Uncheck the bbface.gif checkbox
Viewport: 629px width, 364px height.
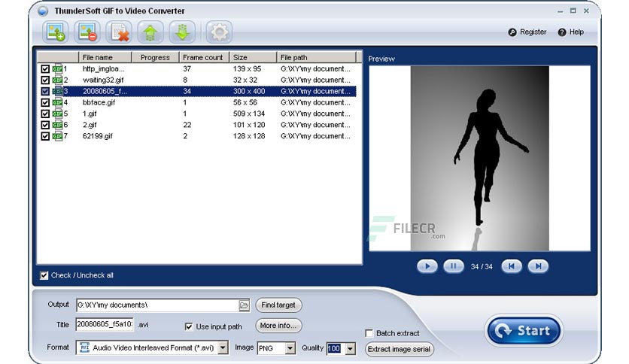[x=45, y=102]
